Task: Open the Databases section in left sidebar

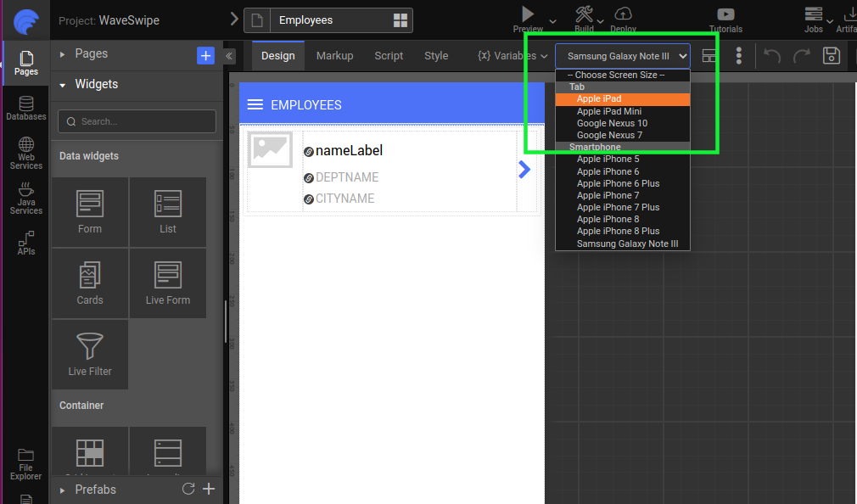Action: click(25, 107)
